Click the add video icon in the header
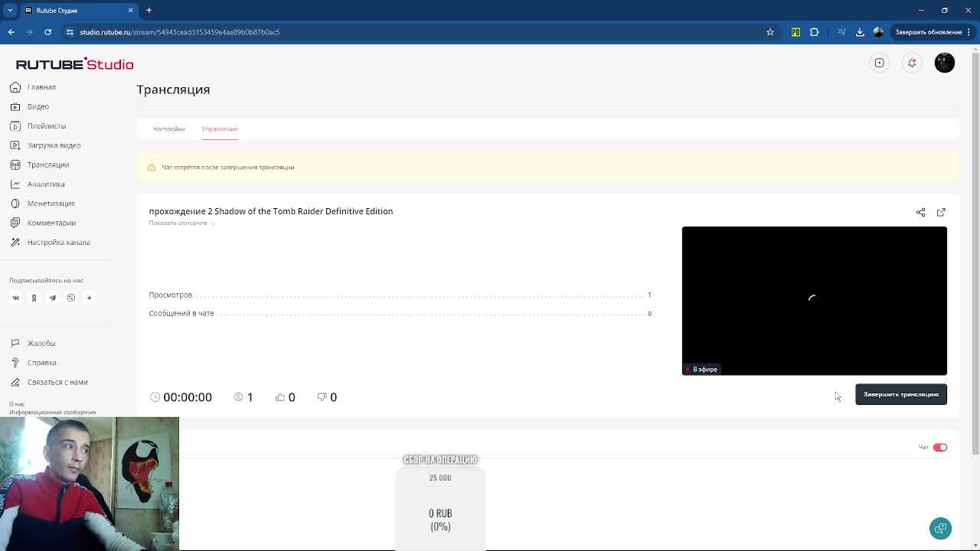The height and width of the screenshot is (551, 980). click(x=879, y=63)
